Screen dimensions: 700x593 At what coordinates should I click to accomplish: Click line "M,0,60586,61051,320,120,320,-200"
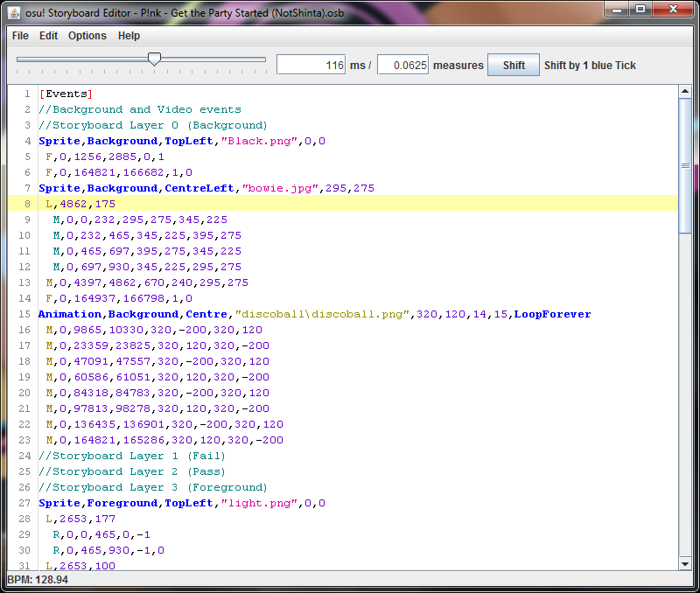[157, 377]
